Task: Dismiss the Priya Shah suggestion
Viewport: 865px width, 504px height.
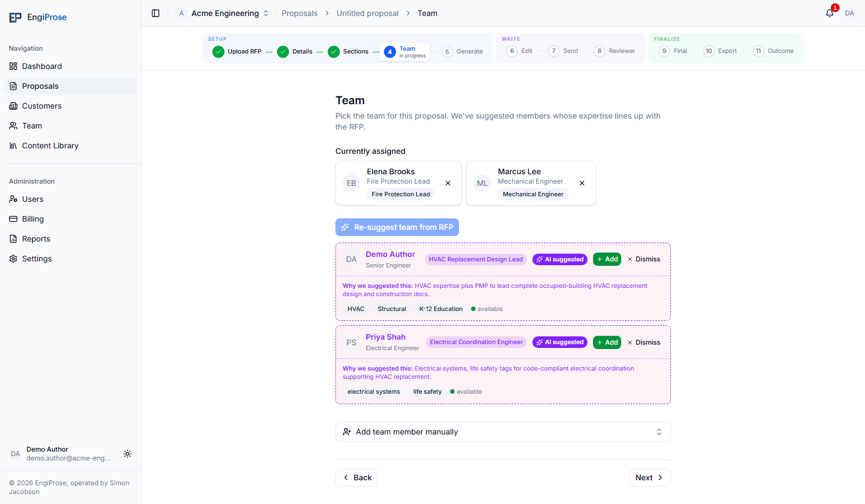Action: pyautogui.click(x=644, y=342)
